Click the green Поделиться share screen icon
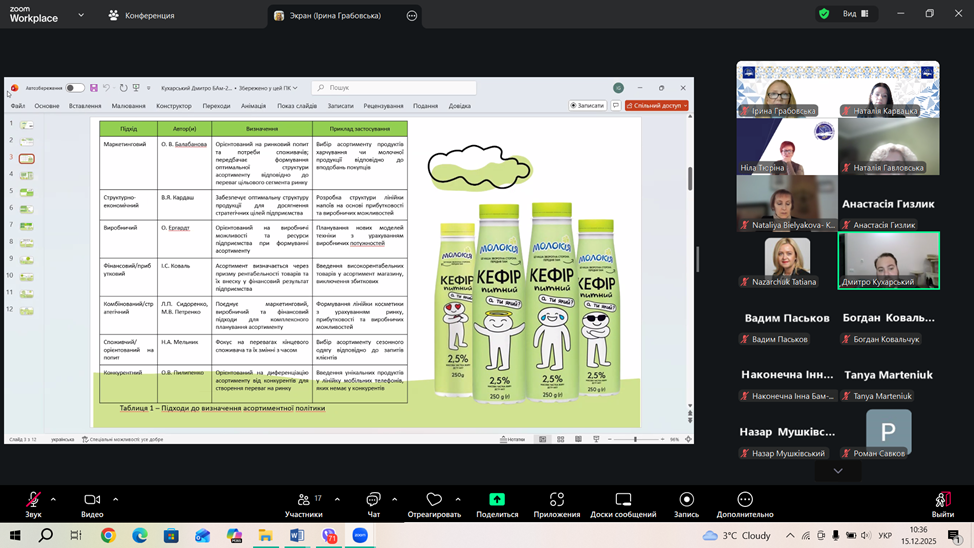This screenshot has height=548, width=974. click(497, 500)
